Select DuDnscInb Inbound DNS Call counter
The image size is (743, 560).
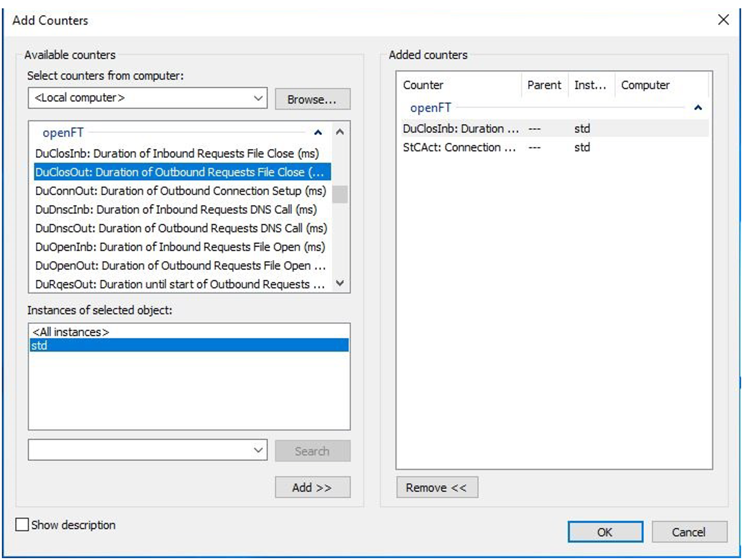pos(176,209)
